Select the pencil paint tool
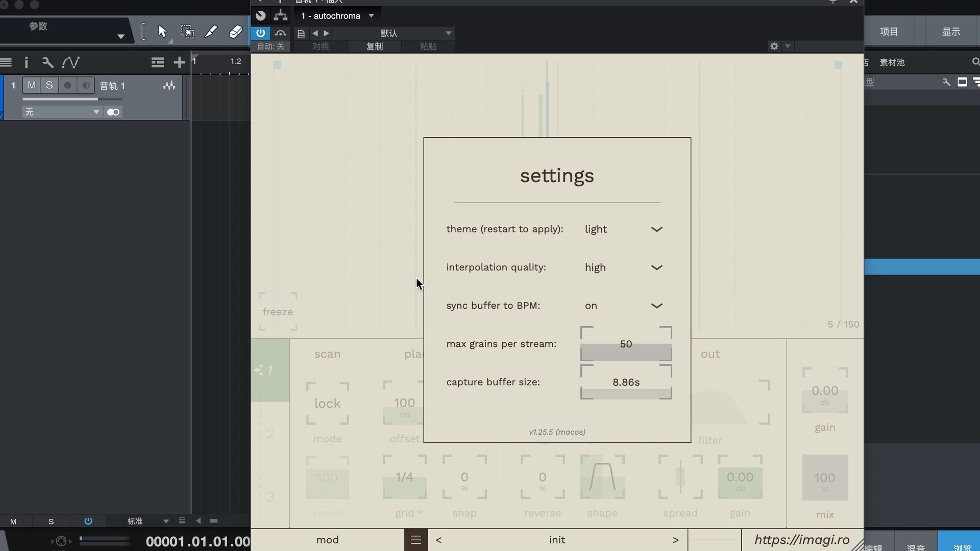This screenshot has height=551, width=980. 211,32
